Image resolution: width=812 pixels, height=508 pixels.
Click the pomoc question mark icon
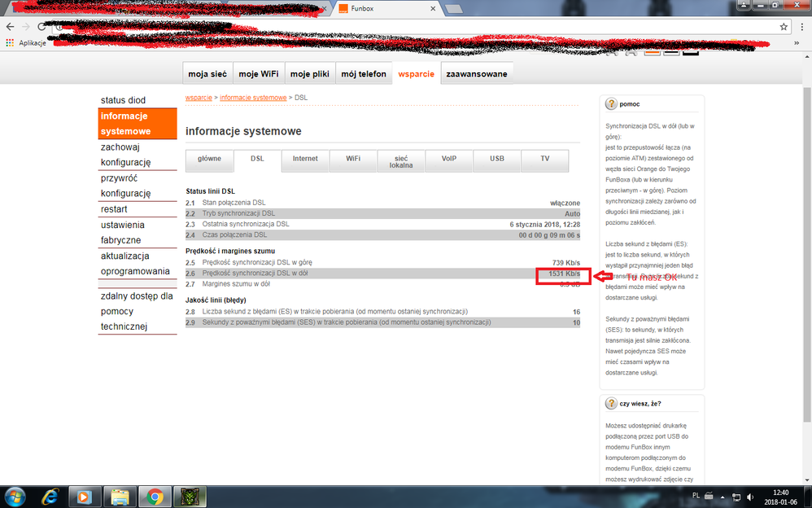tap(611, 104)
